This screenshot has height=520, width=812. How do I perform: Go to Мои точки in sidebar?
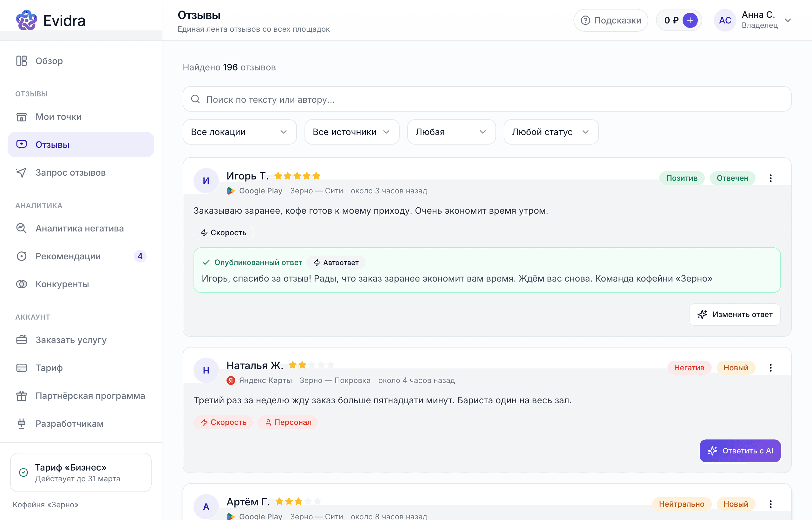pyautogui.click(x=81, y=117)
